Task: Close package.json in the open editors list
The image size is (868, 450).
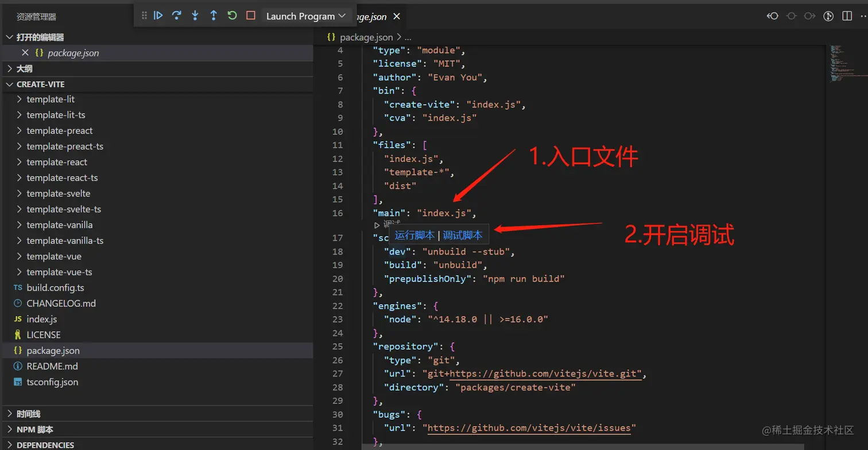Action: coord(25,52)
